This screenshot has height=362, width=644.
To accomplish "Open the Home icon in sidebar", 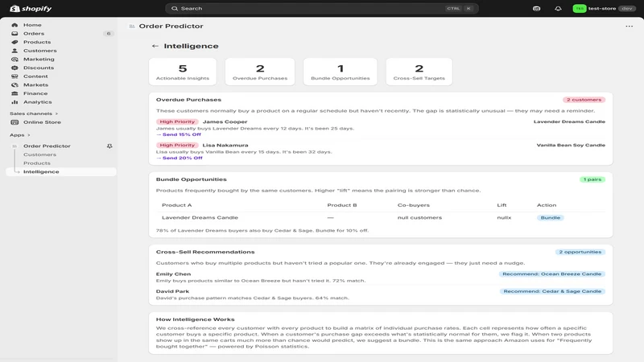I will pyautogui.click(x=14, y=25).
